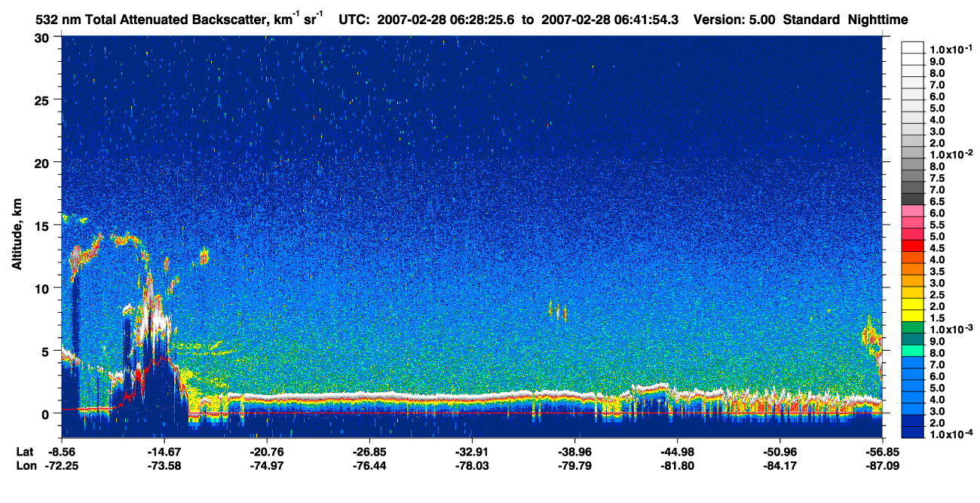
Task: Select latitude value '-50.96'
Action: 779,452
